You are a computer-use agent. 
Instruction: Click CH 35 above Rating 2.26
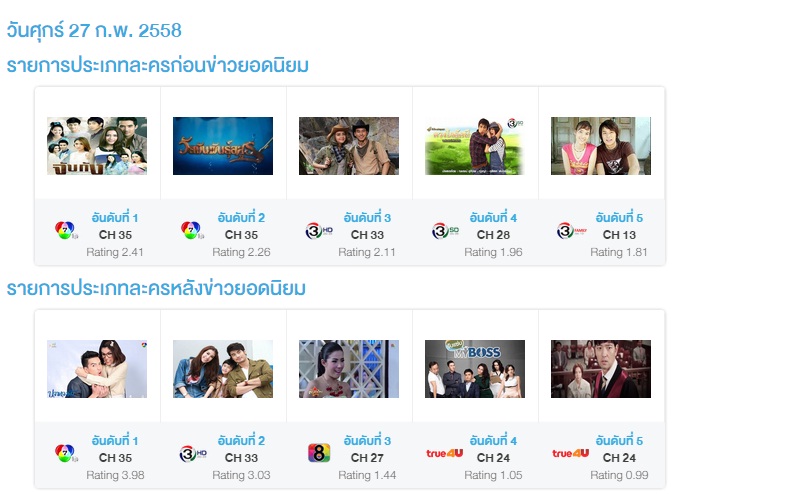point(241,235)
